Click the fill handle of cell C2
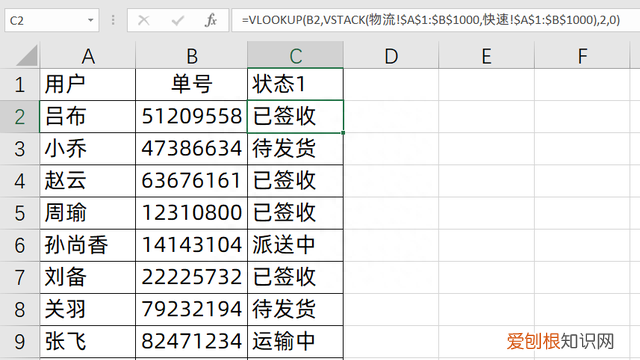 [343, 133]
